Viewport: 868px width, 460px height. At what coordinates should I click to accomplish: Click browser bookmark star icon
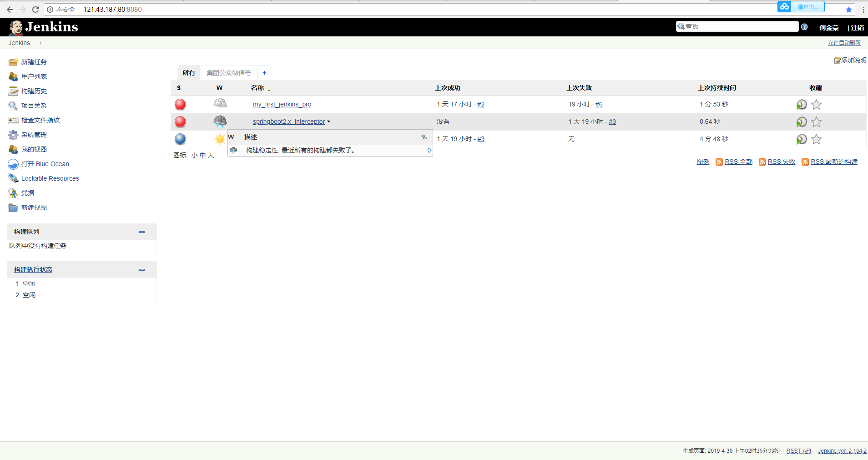click(x=849, y=10)
